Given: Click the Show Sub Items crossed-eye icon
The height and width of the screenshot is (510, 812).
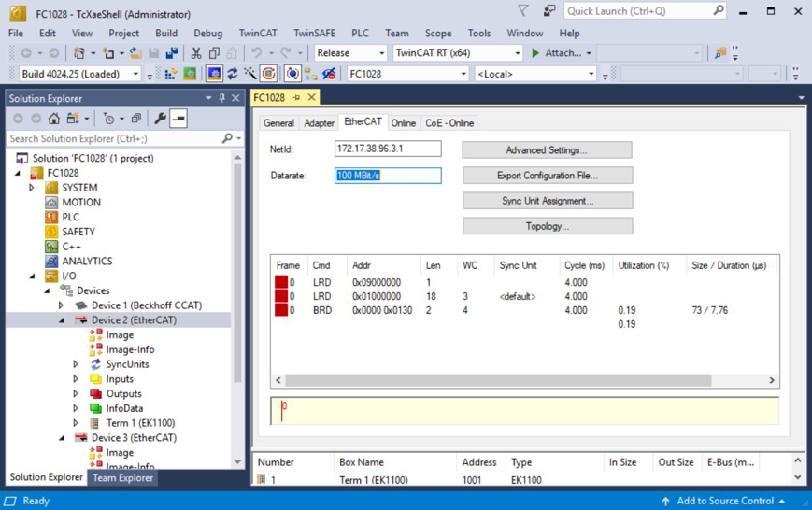Looking at the screenshot, I should (x=329, y=74).
